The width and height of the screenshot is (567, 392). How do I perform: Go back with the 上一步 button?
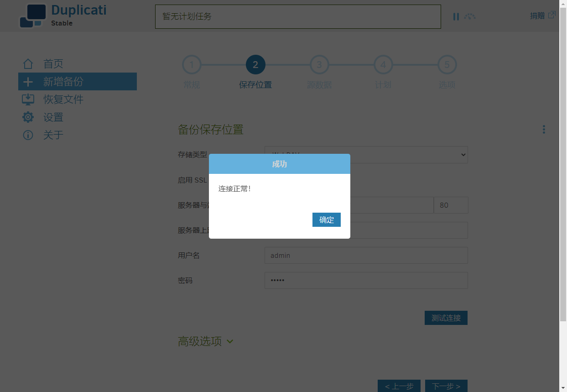coord(399,386)
